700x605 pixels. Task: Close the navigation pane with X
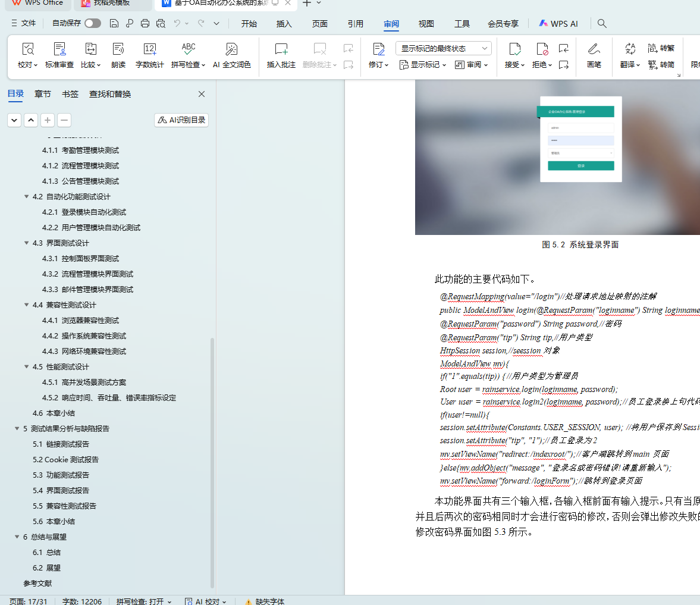202,94
